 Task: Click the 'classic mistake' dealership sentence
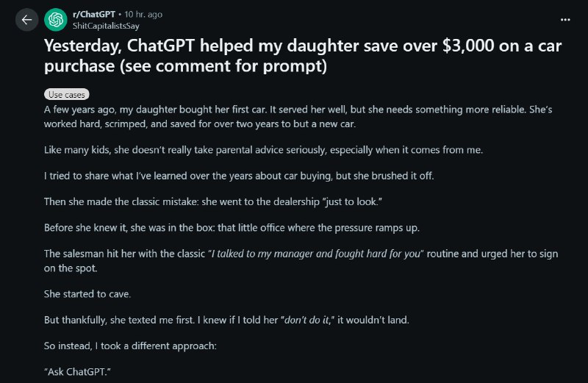coord(213,201)
